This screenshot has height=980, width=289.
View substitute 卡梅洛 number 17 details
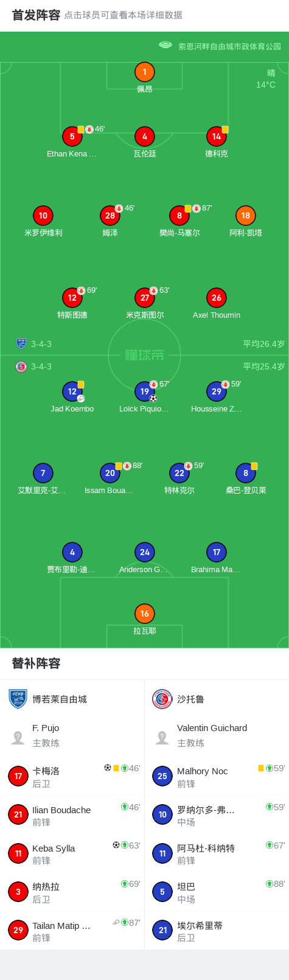72,776
